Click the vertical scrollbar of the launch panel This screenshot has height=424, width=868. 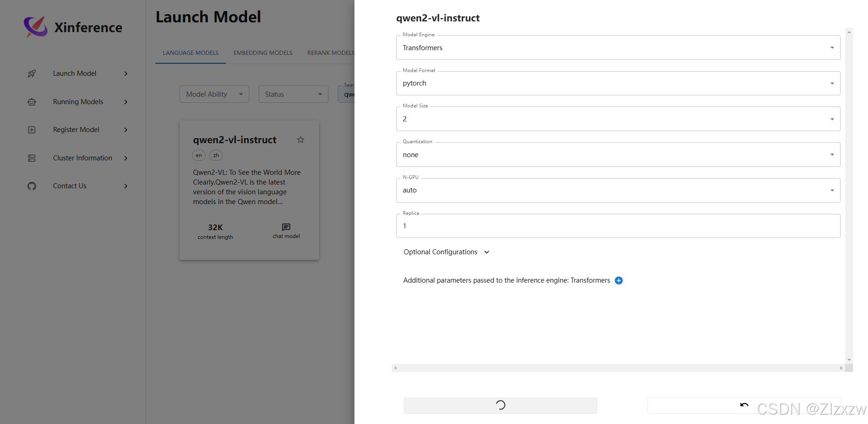click(849, 195)
